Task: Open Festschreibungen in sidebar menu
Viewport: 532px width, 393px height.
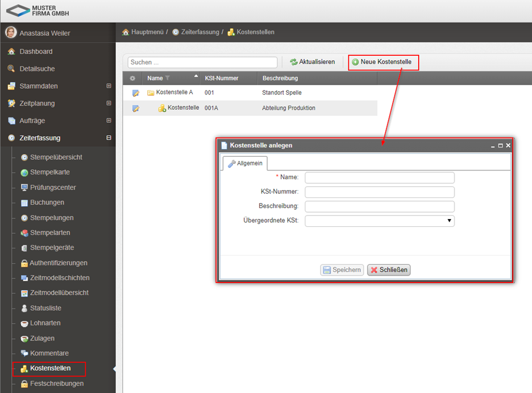Action: tap(56, 384)
